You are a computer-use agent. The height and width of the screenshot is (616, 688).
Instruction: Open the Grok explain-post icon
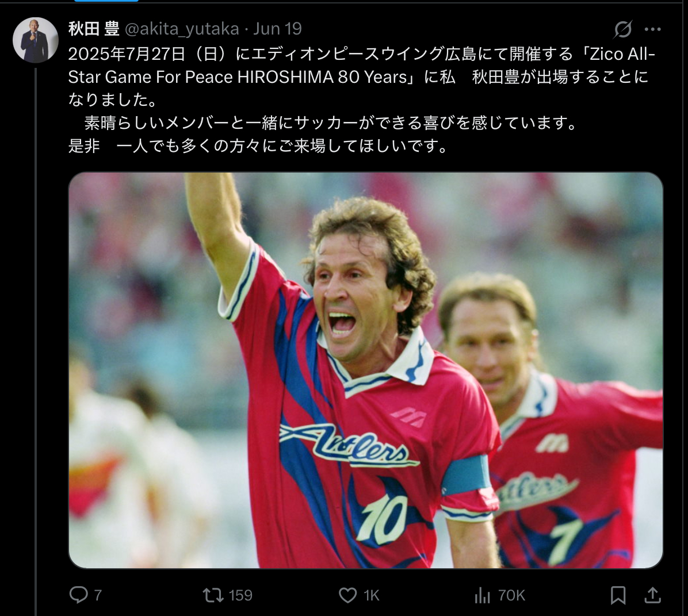pos(622,29)
